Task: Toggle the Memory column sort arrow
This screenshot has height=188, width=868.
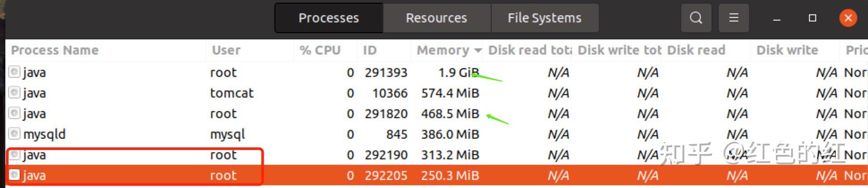Action: [478, 50]
